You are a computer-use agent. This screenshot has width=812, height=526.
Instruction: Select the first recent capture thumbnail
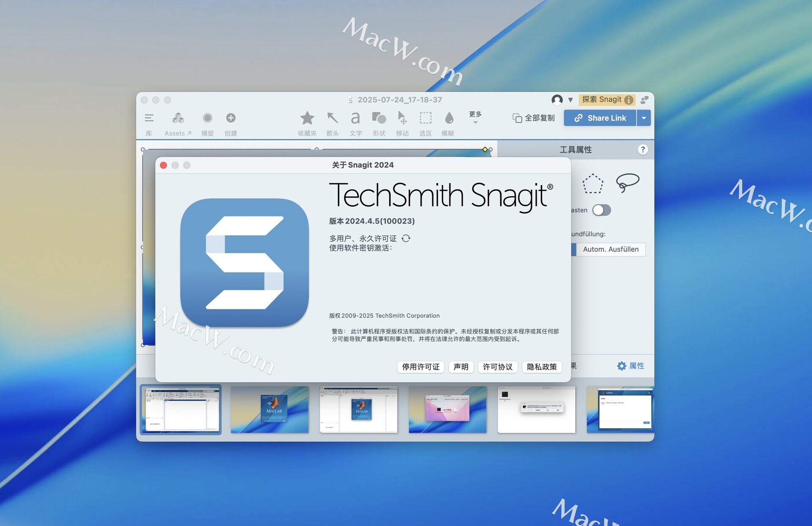point(181,409)
